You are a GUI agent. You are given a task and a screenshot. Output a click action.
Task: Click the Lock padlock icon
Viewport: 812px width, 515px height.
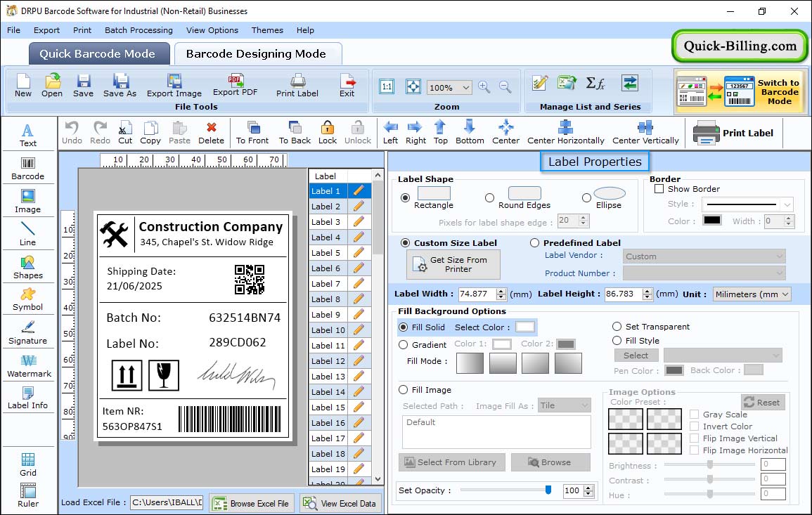[328, 127]
